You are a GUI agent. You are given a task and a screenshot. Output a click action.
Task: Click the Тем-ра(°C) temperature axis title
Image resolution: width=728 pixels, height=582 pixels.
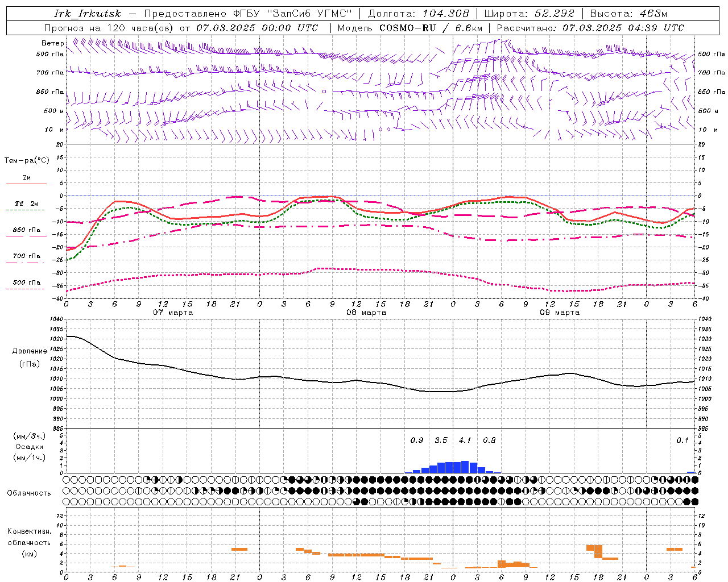pos(27,161)
